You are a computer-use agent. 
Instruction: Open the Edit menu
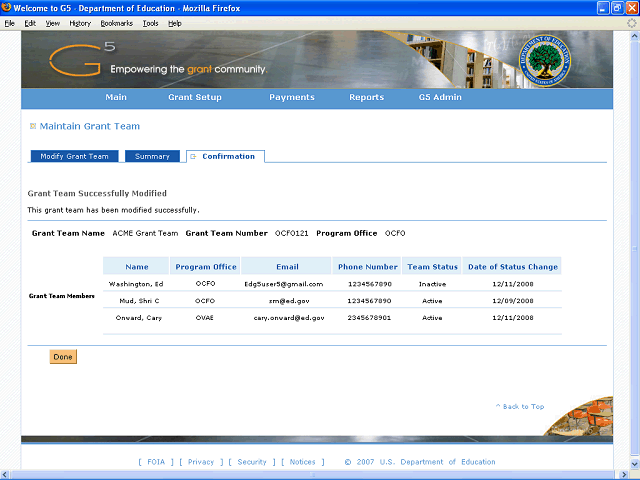pos(30,23)
